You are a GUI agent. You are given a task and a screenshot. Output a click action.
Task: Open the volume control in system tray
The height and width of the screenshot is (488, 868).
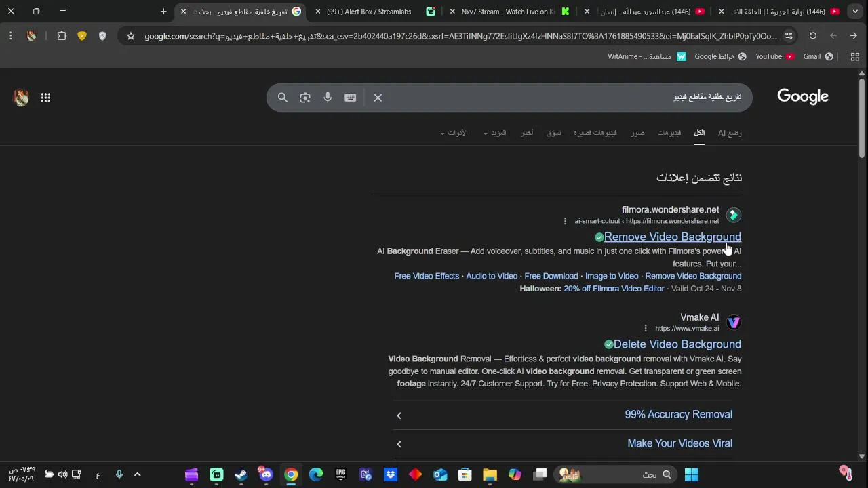click(62, 474)
